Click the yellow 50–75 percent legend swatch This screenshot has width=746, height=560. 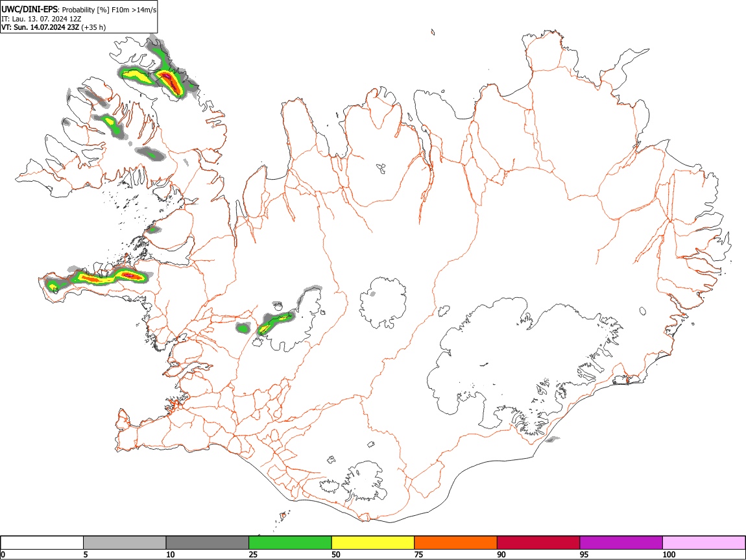tap(373, 542)
